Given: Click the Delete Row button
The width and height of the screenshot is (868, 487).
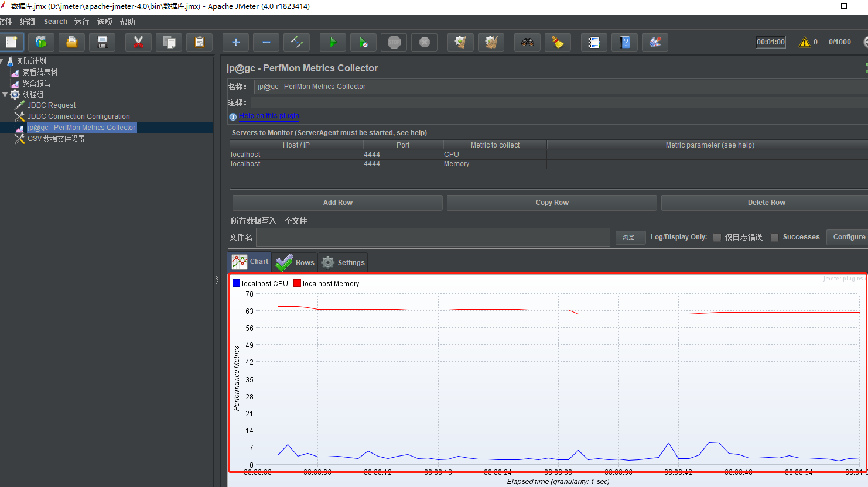Looking at the screenshot, I should 764,203.
